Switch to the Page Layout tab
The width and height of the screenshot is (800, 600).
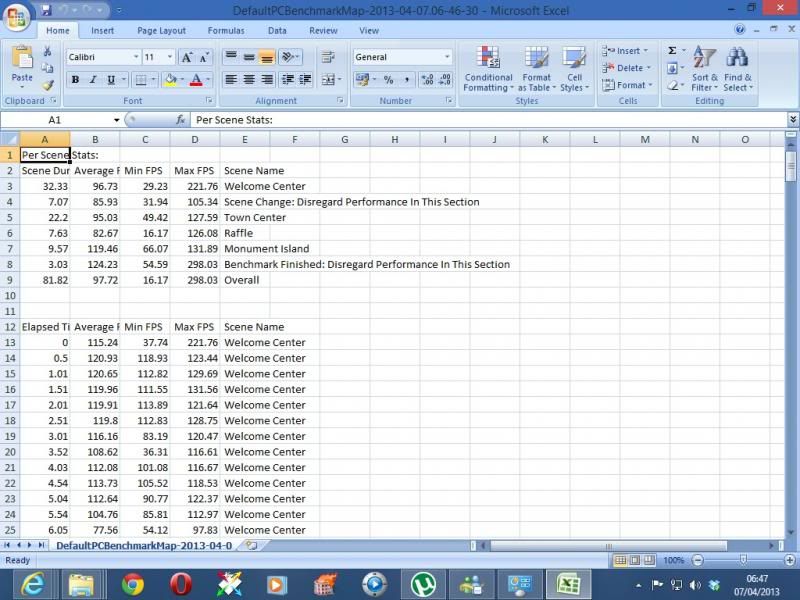pos(161,31)
